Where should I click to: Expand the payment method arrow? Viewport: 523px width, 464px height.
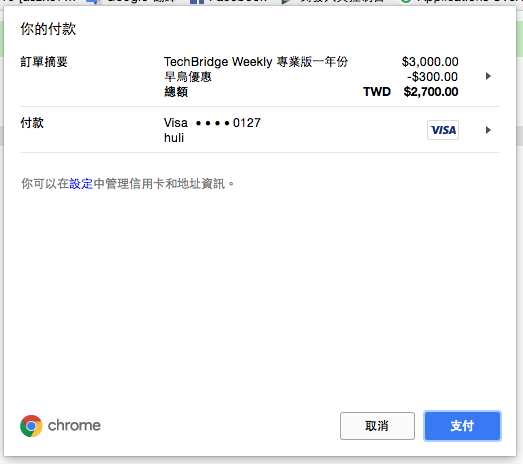pos(488,130)
